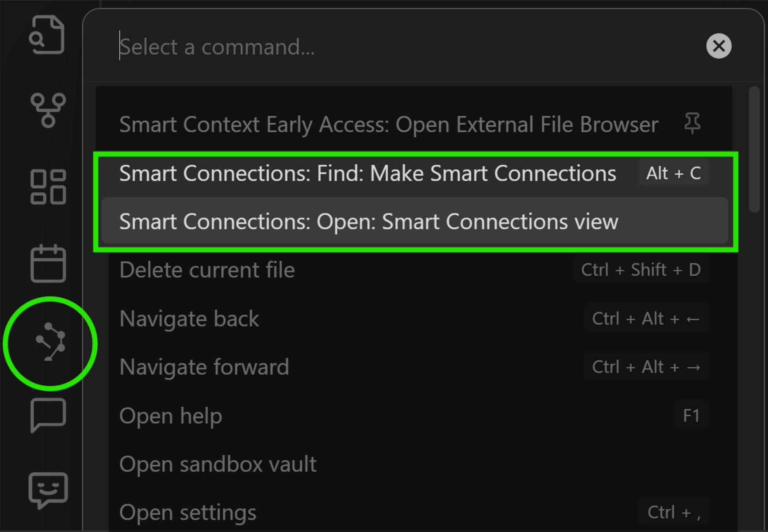The width and height of the screenshot is (768, 532).
Task: Choose the Navigate back command
Action: (x=415, y=318)
